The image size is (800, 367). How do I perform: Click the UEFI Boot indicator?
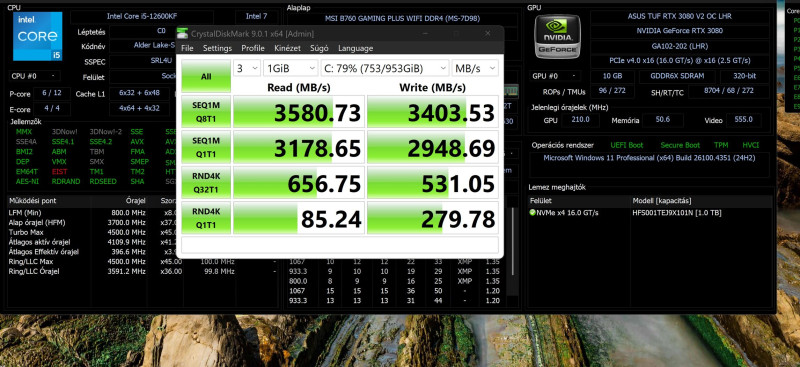click(627, 145)
